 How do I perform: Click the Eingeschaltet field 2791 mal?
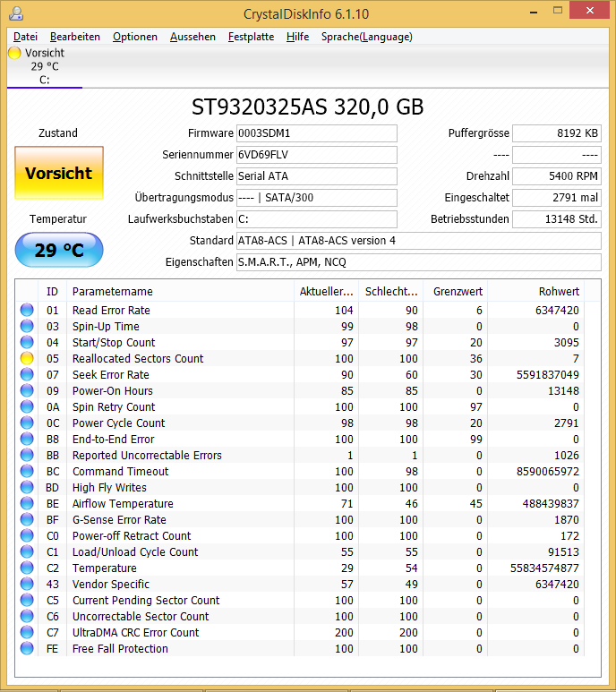[x=557, y=198]
